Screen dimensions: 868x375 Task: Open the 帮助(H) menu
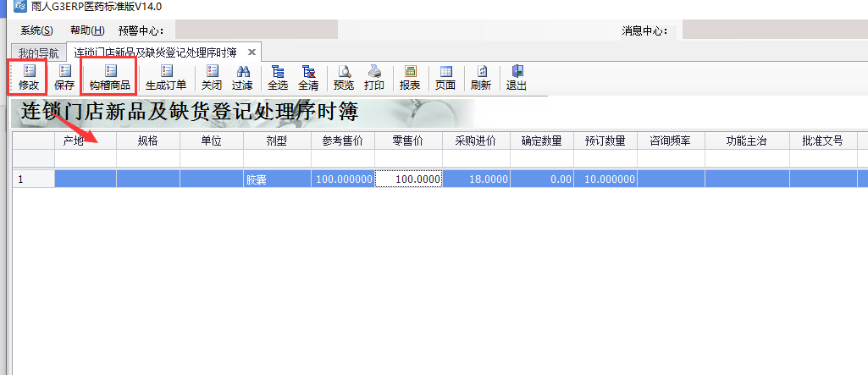point(87,30)
